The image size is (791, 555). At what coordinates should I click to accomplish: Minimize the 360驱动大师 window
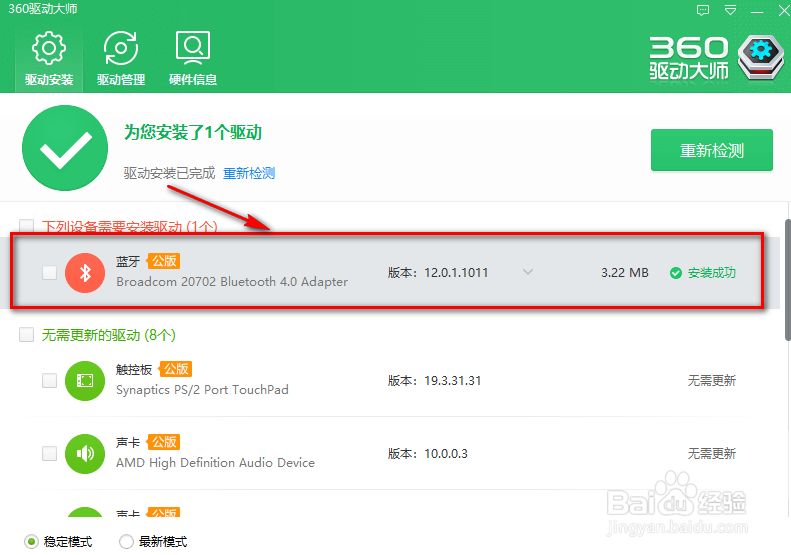757,11
